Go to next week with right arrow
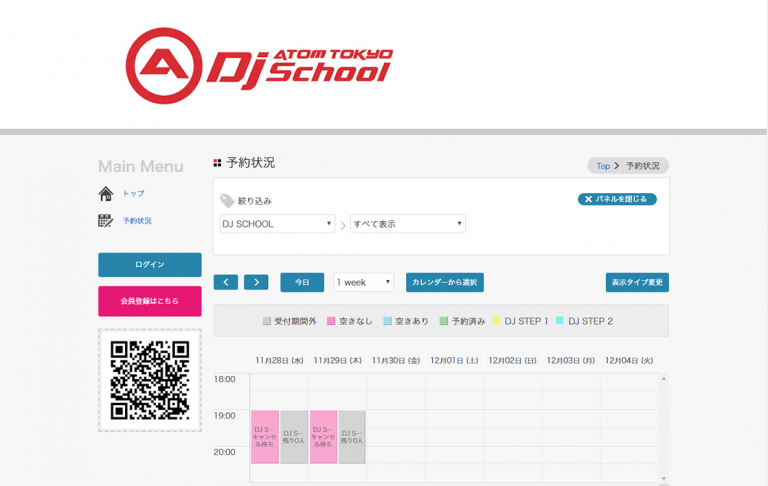This screenshot has width=768, height=486. coord(256,282)
